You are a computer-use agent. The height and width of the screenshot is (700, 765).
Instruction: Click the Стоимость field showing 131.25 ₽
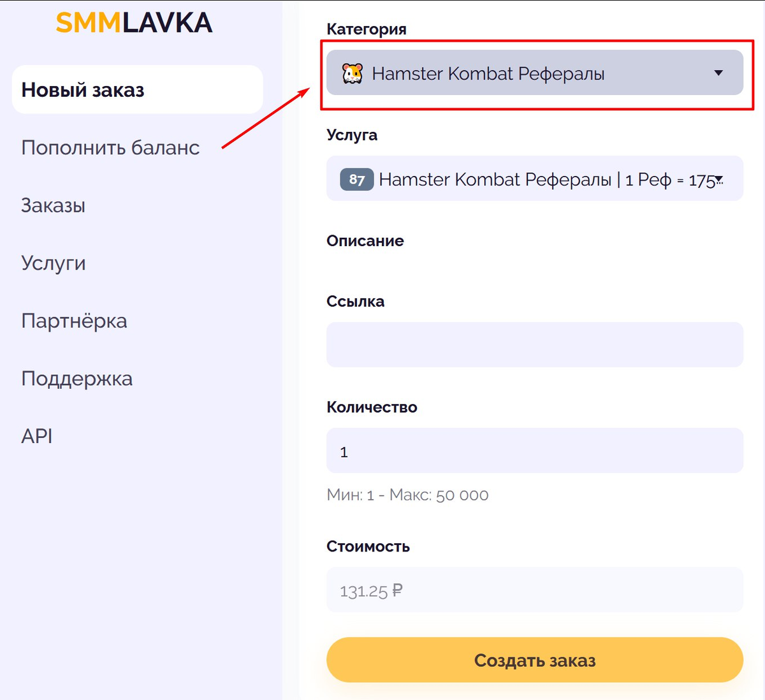535,590
